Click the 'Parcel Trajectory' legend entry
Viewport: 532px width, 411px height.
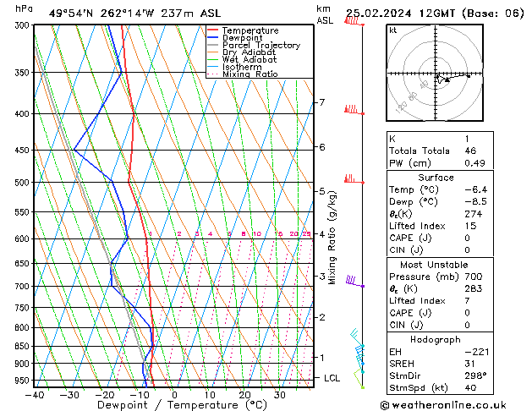point(261,45)
